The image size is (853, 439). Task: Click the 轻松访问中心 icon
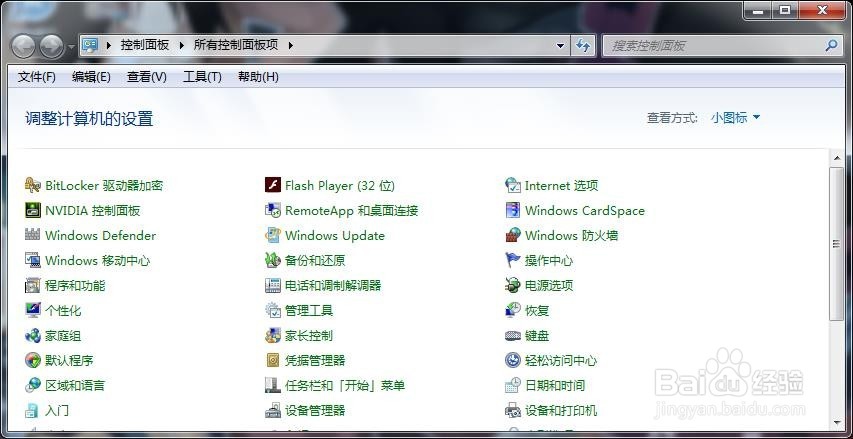tap(513, 360)
